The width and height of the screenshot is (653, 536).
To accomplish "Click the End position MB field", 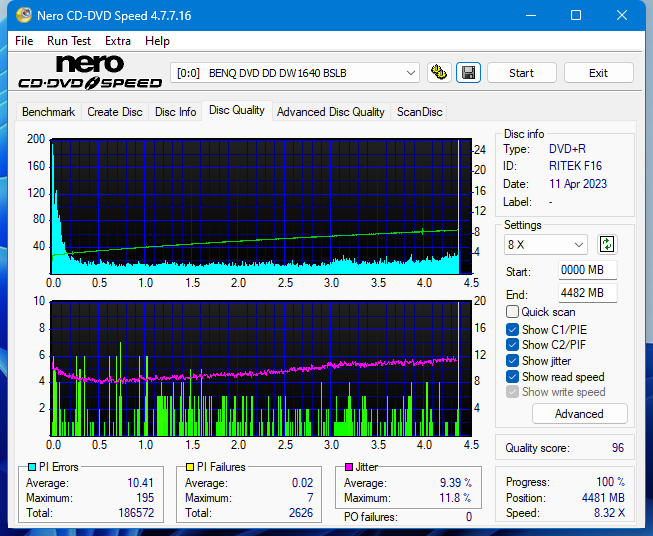I will coord(587,293).
